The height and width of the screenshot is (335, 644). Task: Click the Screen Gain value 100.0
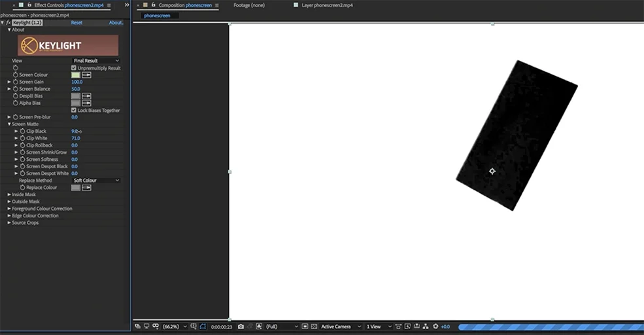pos(76,82)
